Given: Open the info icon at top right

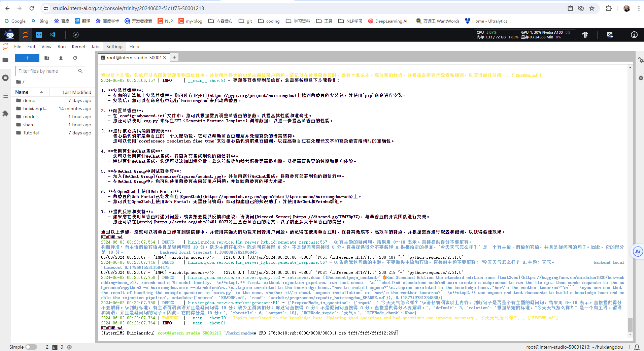Looking at the screenshot, I should coord(634,35).
